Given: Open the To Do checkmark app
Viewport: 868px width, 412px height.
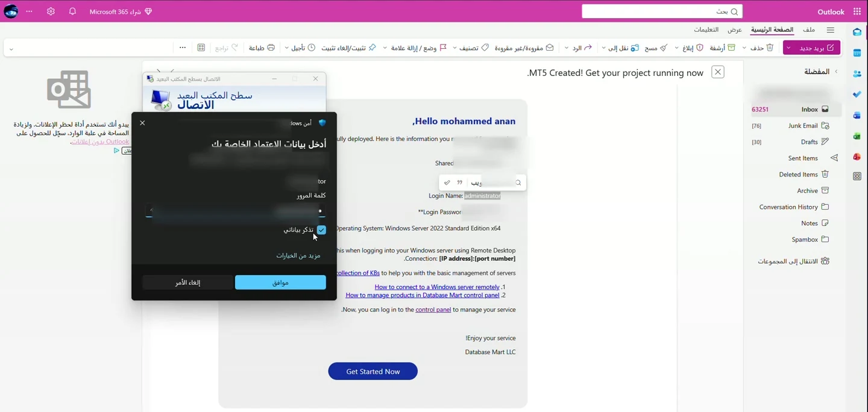Looking at the screenshot, I should [857, 95].
